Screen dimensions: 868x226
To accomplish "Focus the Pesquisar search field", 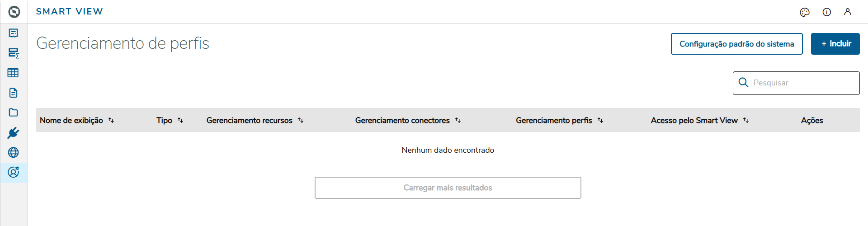I will click(802, 83).
